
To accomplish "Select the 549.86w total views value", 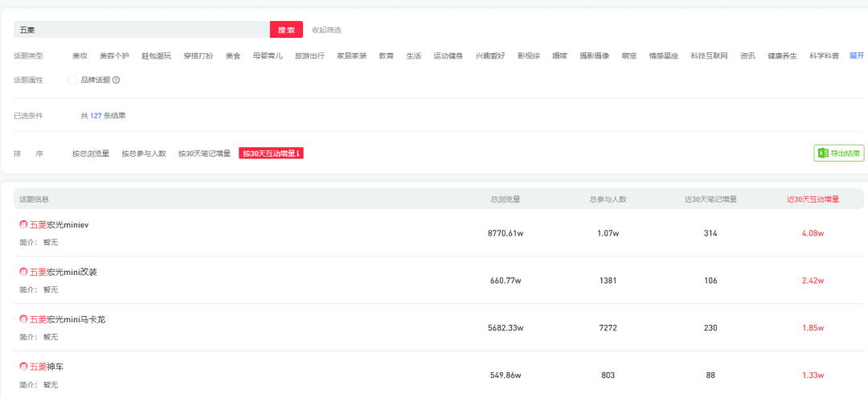I will 506,375.
